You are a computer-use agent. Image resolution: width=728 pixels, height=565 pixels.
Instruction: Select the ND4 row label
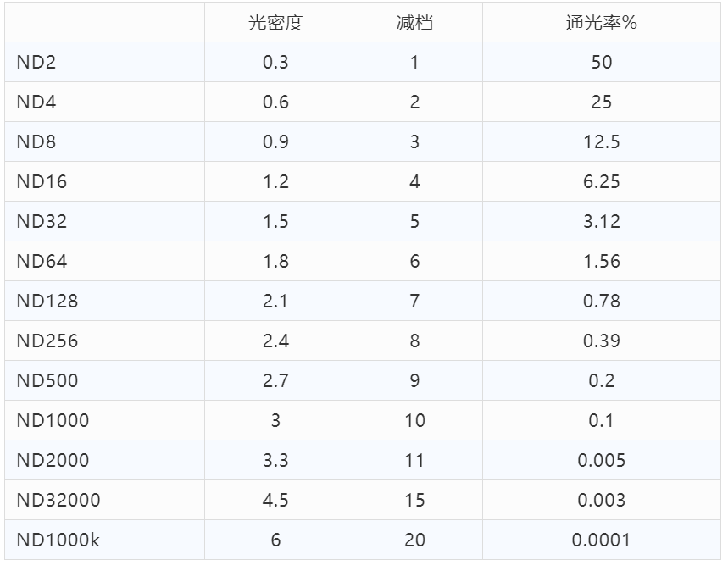pyautogui.click(x=36, y=102)
